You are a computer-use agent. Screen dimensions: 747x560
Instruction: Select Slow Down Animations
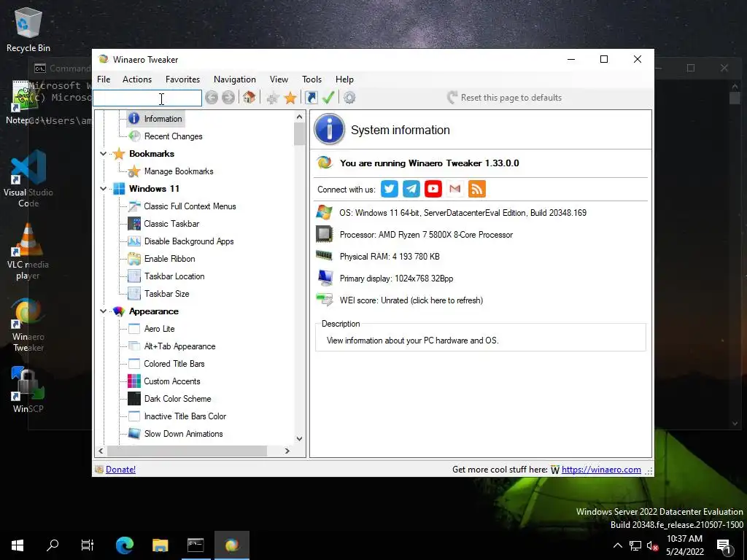coord(176,434)
